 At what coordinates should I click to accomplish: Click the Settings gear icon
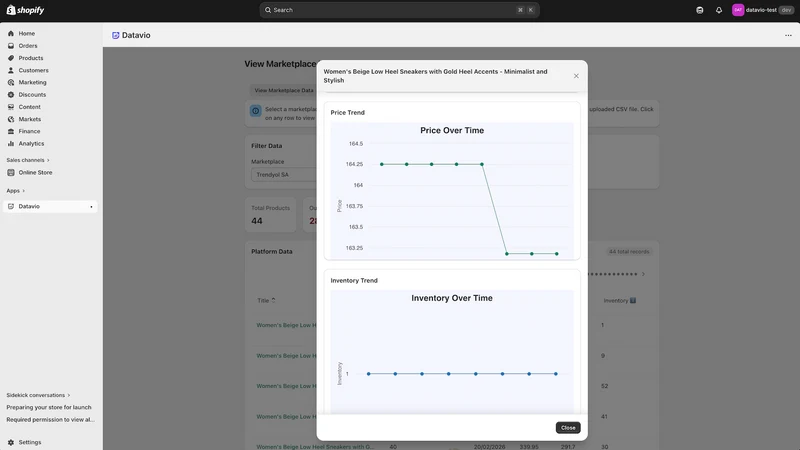click(11, 442)
